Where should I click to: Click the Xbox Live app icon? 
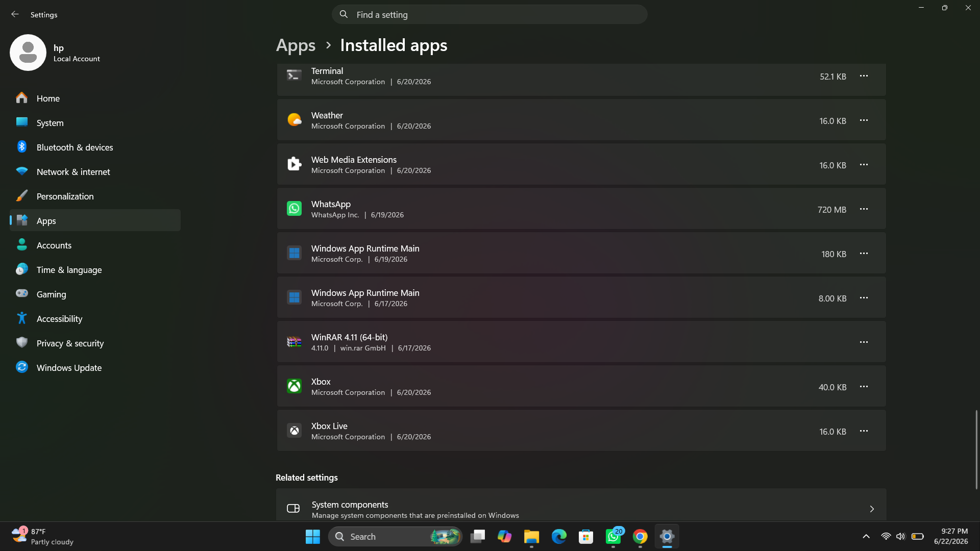pyautogui.click(x=294, y=431)
